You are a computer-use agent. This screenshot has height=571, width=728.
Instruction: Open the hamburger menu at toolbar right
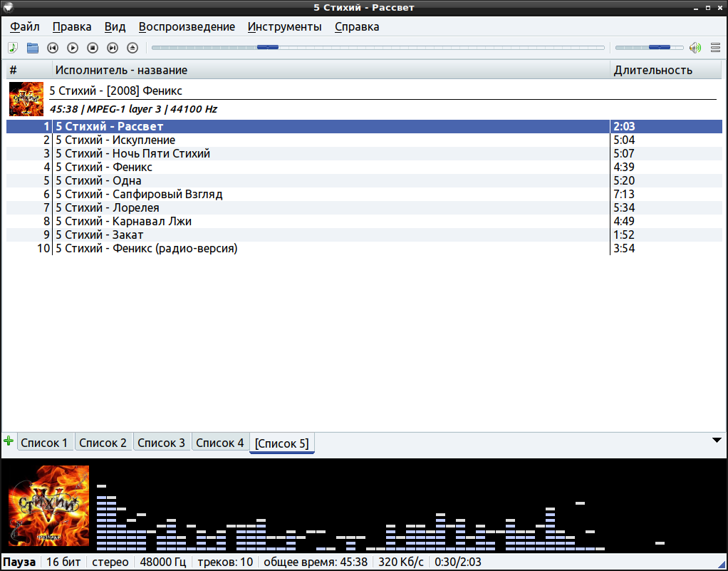point(715,48)
